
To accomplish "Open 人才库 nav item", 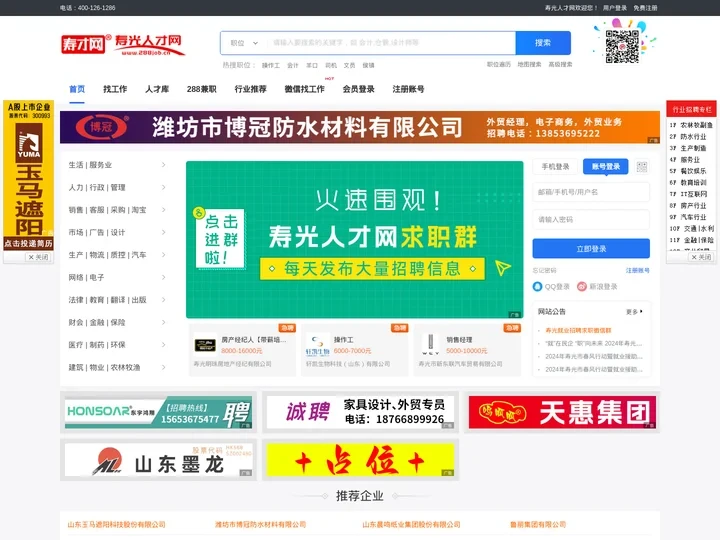I will [157, 89].
